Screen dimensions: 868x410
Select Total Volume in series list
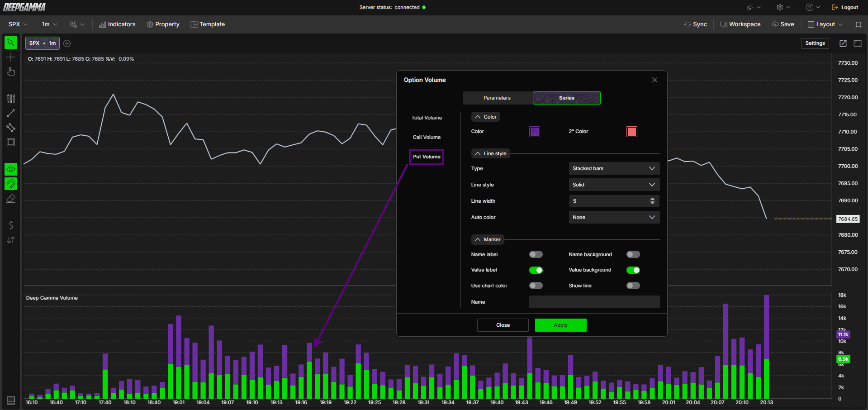(x=427, y=118)
